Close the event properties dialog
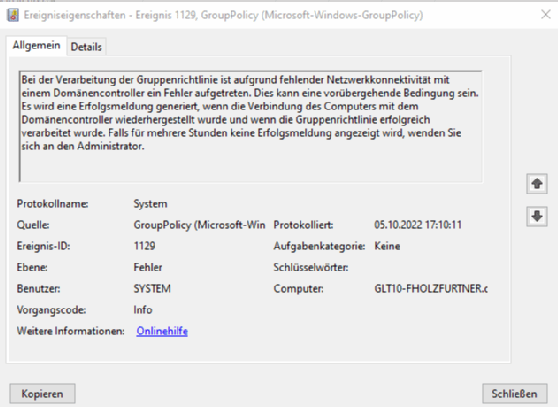Image resolution: width=558 pixels, height=407 pixels. 546,15
